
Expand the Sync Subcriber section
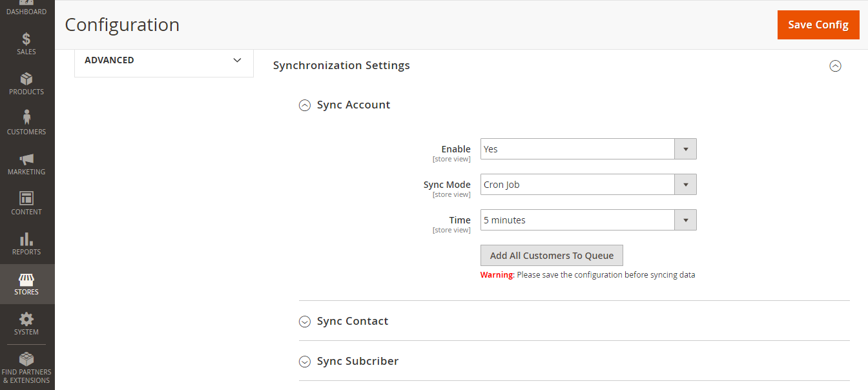[305, 362]
